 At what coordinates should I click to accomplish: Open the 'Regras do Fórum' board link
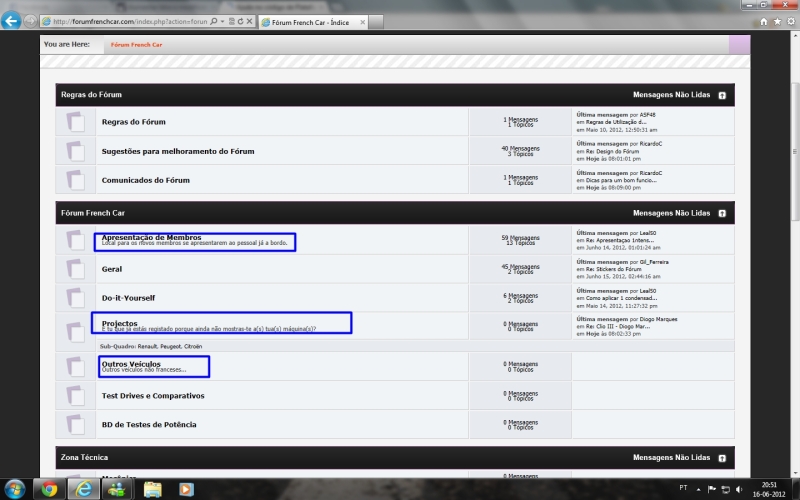pos(134,122)
